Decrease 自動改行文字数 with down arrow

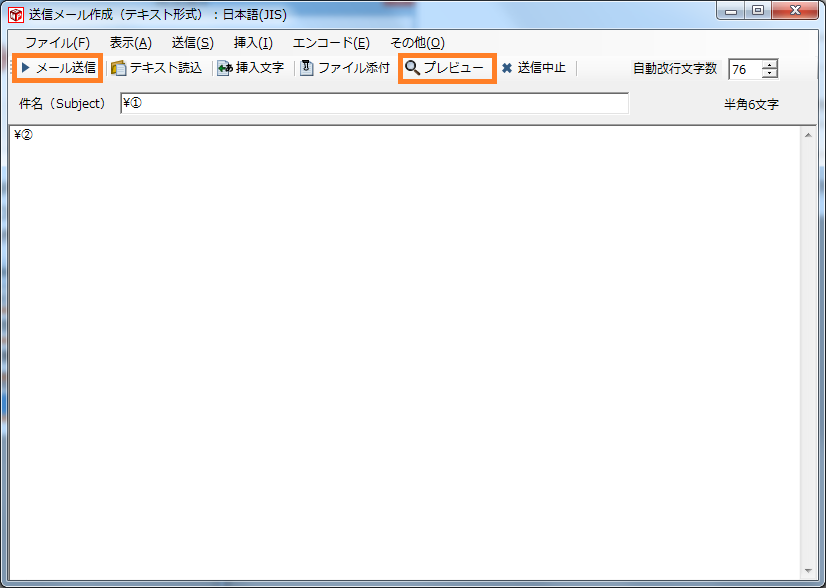(770, 73)
